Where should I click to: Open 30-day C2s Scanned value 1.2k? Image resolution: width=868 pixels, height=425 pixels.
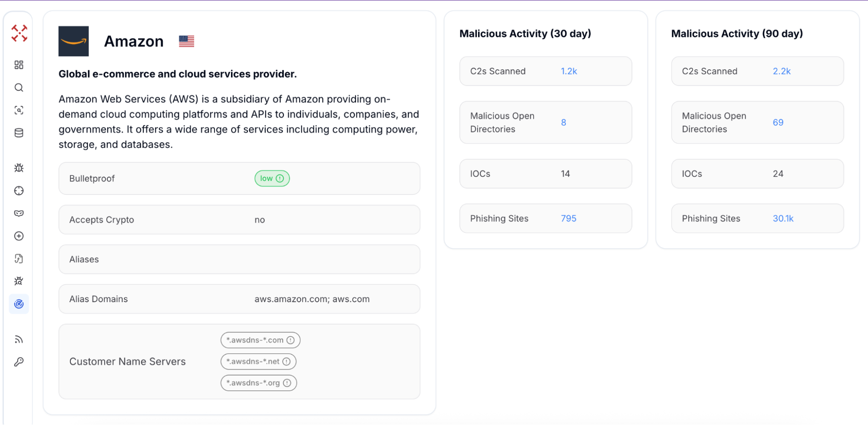pyautogui.click(x=569, y=71)
